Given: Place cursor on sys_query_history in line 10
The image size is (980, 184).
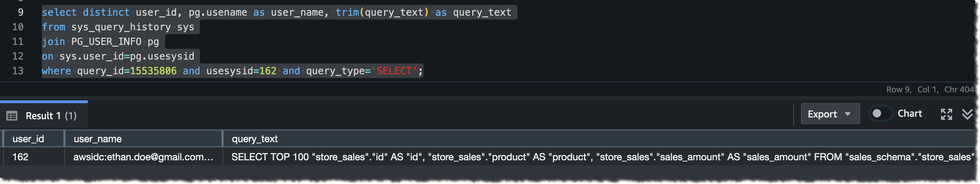Looking at the screenshot, I should coord(121,27).
